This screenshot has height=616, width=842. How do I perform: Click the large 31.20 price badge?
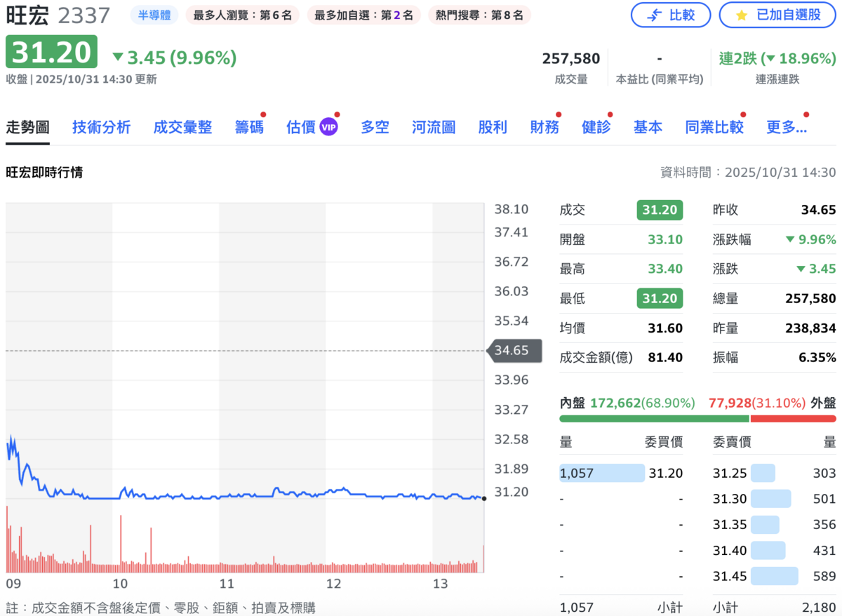[51, 52]
